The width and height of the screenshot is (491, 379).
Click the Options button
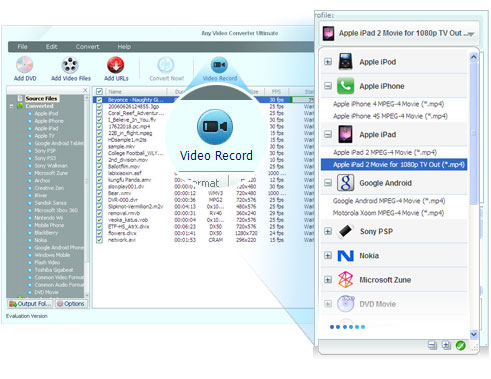(71, 304)
